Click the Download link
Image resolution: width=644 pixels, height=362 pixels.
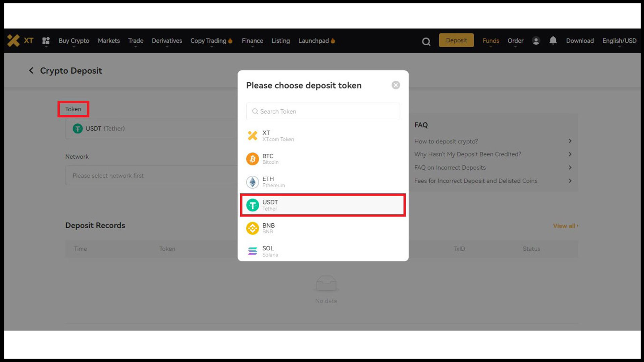(580, 41)
